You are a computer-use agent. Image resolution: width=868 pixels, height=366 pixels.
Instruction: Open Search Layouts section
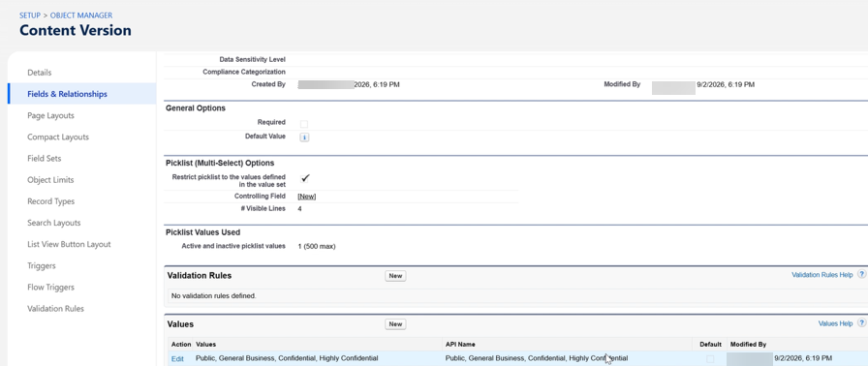tap(53, 223)
